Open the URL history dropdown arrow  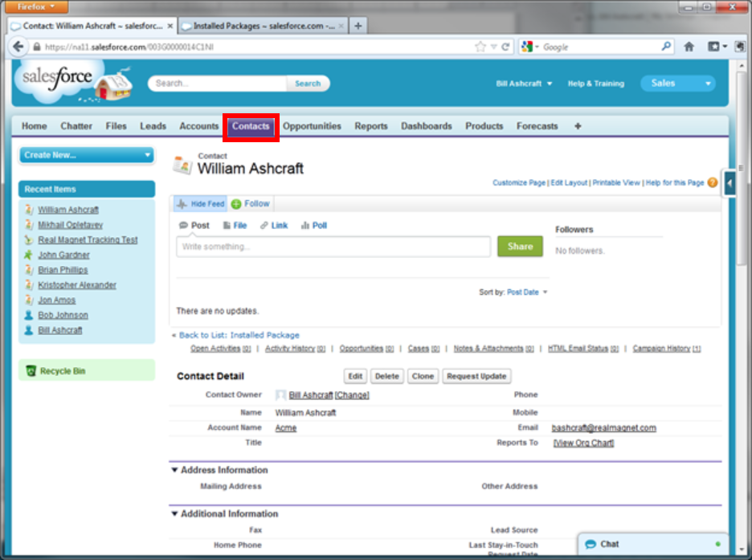(493, 47)
